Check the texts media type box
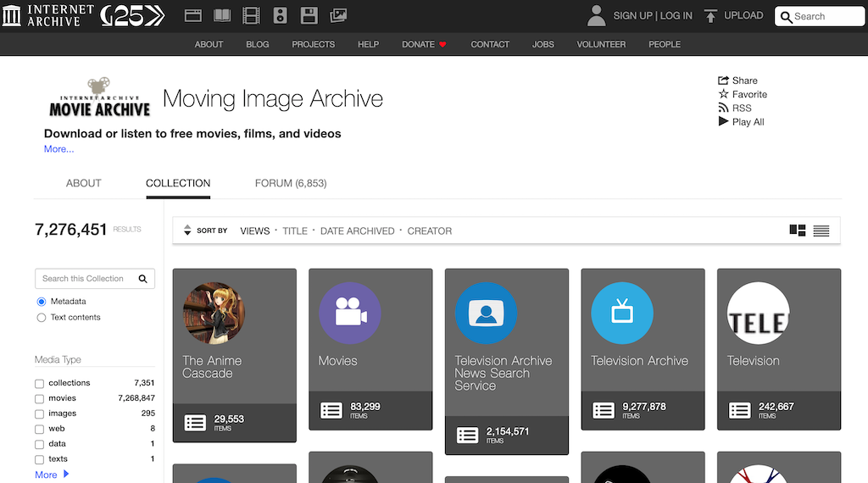868x483 pixels. tap(39, 460)
